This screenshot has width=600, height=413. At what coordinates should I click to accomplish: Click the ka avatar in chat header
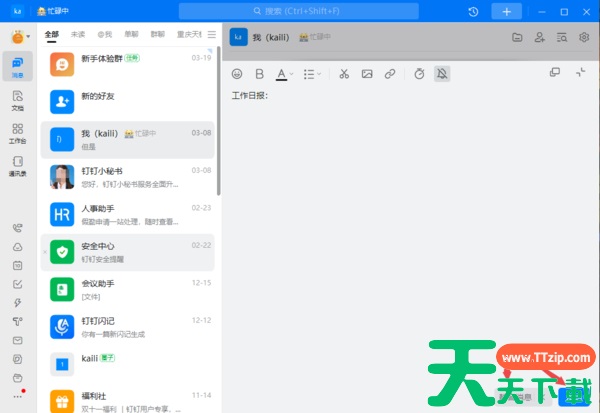click(238, 37)
